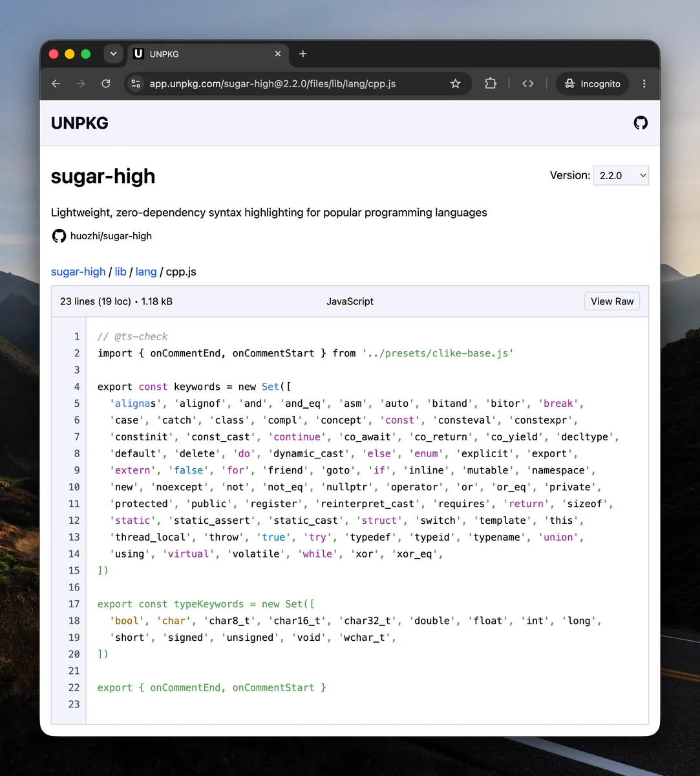Click the GitHub icon beside huozhi/sugar-high
This screenshot has height=776, width=700.
pos(59,236)
